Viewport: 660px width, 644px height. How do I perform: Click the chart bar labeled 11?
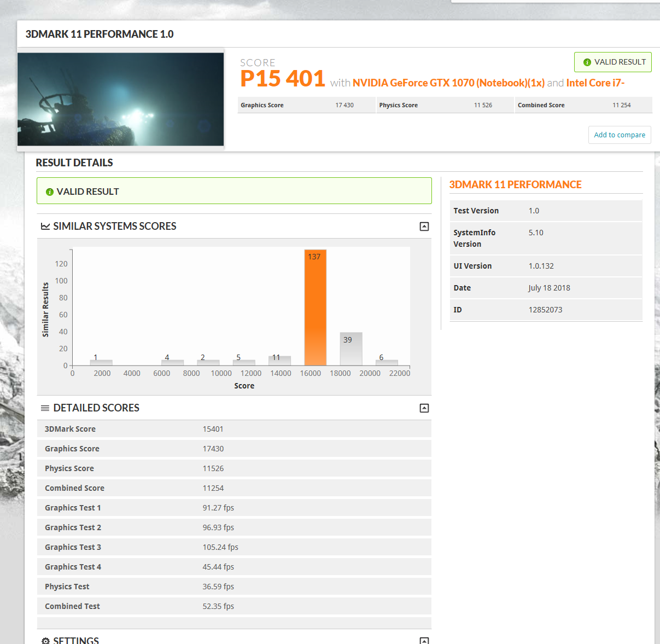pos(279,361)
